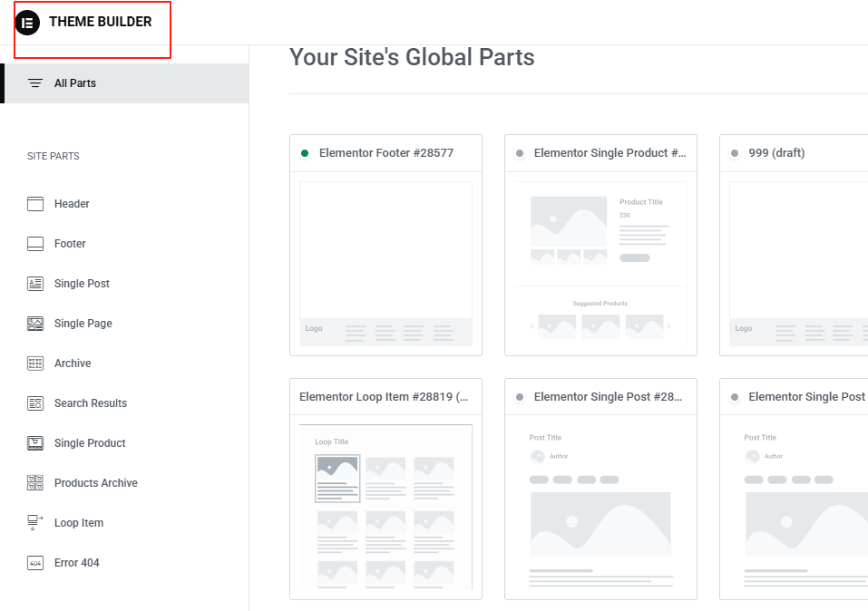The width and height of the screenshot is (868, 611).
Task: Open the Elementor Loop Item #28819 preview
Action: [385, 506]
